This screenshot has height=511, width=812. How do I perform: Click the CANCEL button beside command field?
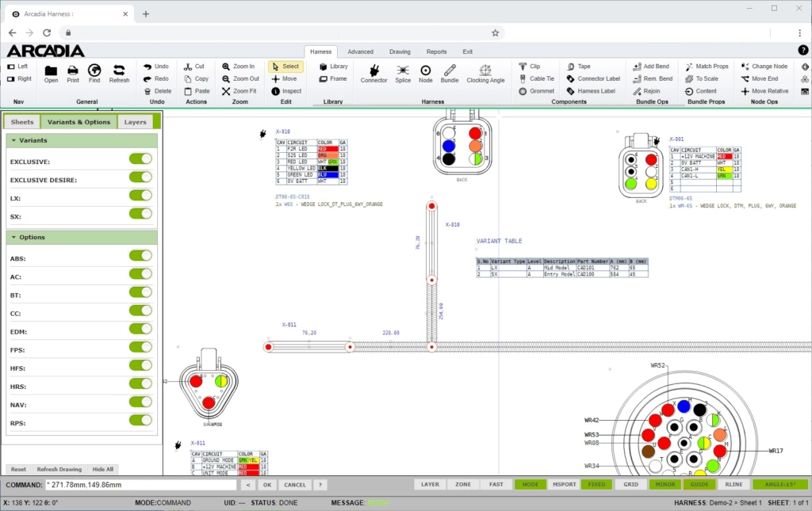pos(294,485)
